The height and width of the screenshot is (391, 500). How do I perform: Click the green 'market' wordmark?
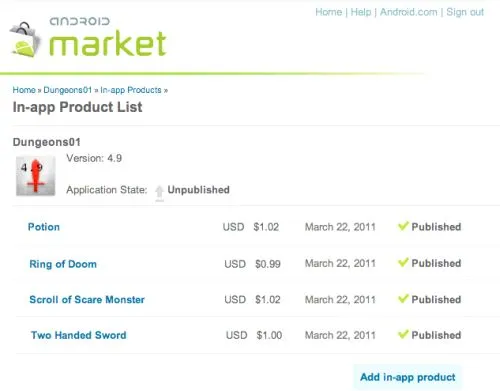tap(108, 44)
